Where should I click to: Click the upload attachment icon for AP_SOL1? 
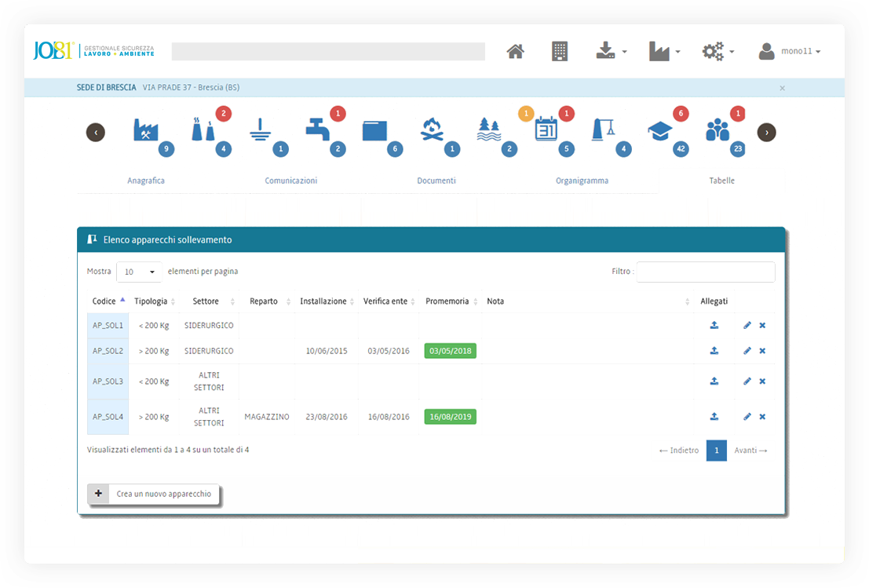[714, 324]
